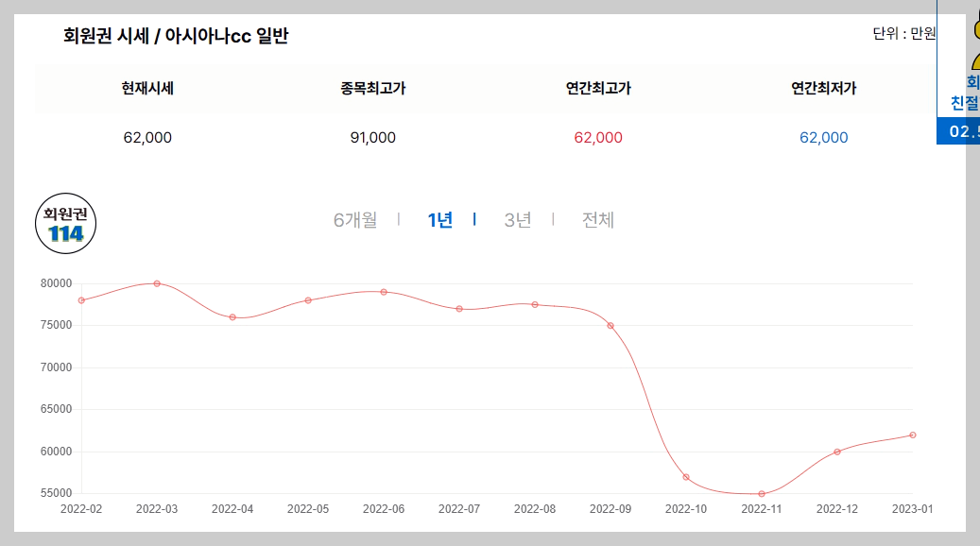The image size is (980, 546).
Task: Click the 2022-10 data point near 57000
Action: click(686, 477)
